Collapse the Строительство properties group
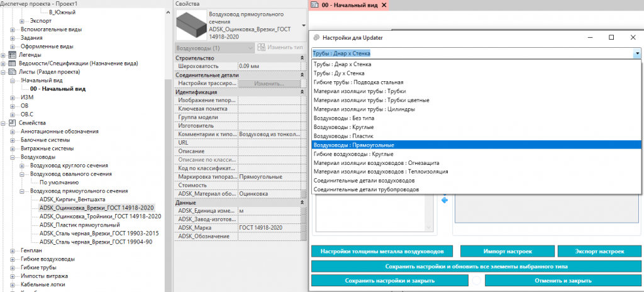The image size is (644, 292). (x=303, y=58)
